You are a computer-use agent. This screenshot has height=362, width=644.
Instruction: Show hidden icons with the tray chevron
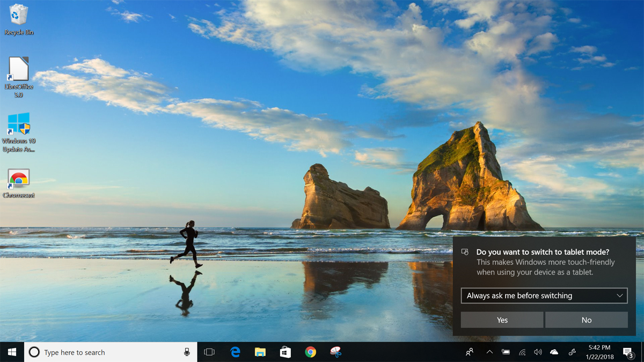[x=489, y=352]
